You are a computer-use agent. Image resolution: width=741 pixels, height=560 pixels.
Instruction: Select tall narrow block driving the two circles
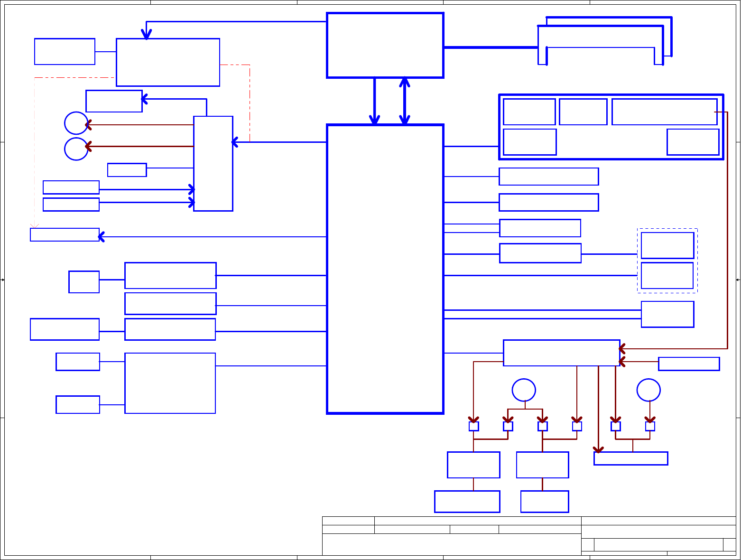click(213, 163)
